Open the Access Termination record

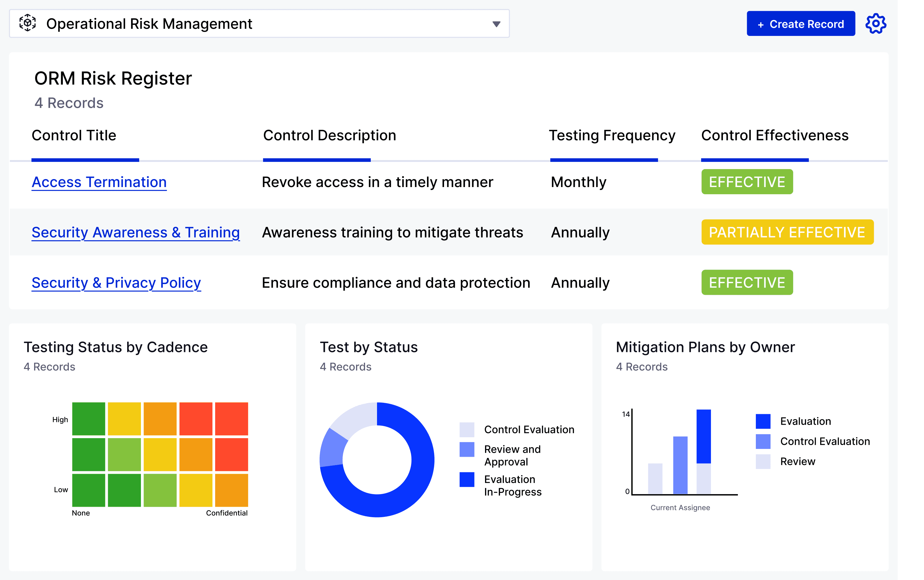[x=99, y=182]
